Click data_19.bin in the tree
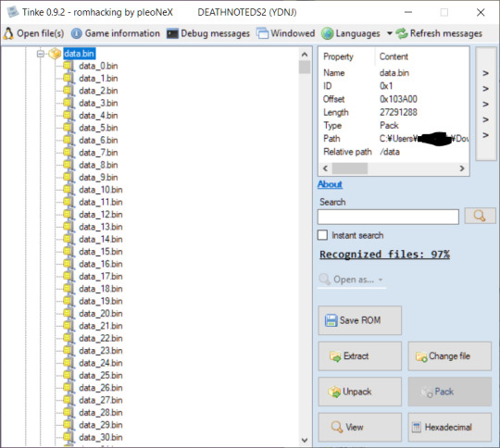 point(101,302)
